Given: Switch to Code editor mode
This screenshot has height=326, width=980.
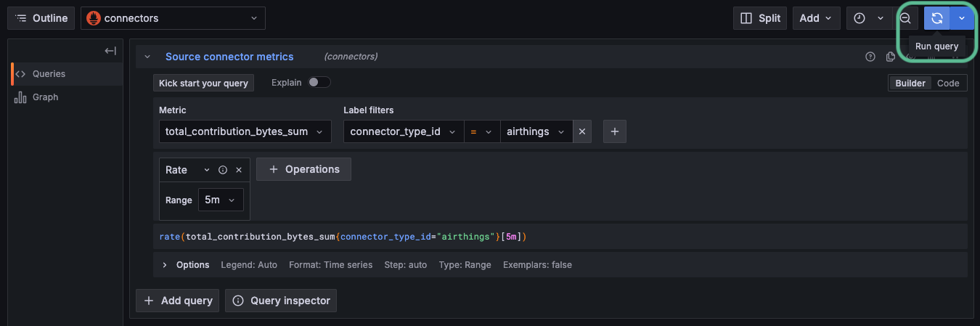Looking at the screenshot, I should pos(948,83).
